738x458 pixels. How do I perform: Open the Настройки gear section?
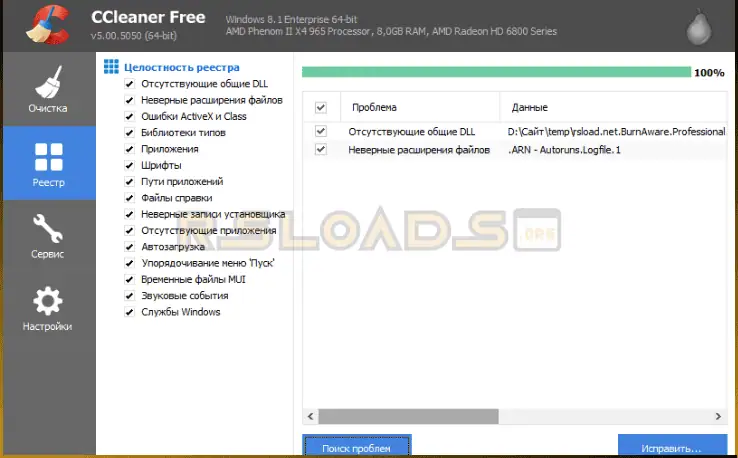click(x=48, y=308)
